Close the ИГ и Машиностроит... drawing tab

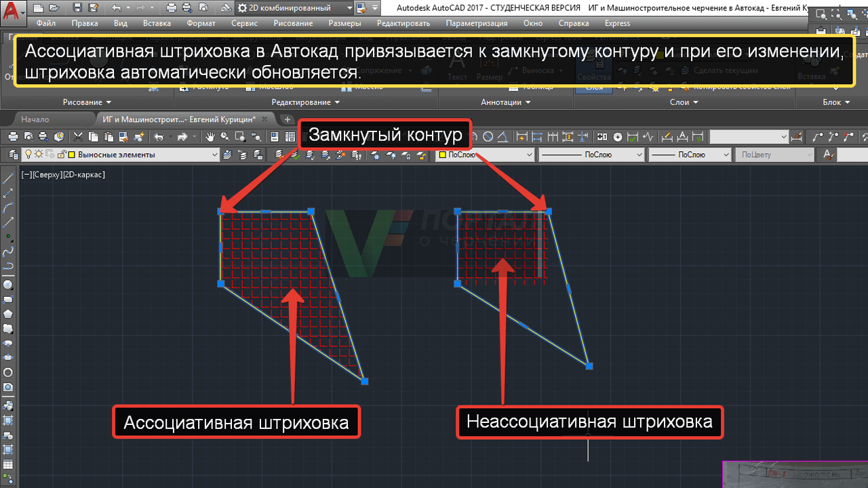265,119
